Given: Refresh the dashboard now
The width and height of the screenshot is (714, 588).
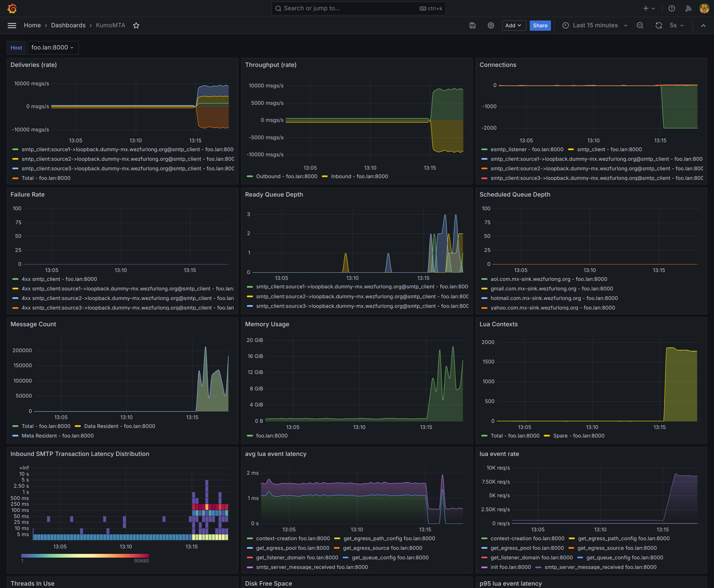Looking at the screenshot, I should 659,26.
